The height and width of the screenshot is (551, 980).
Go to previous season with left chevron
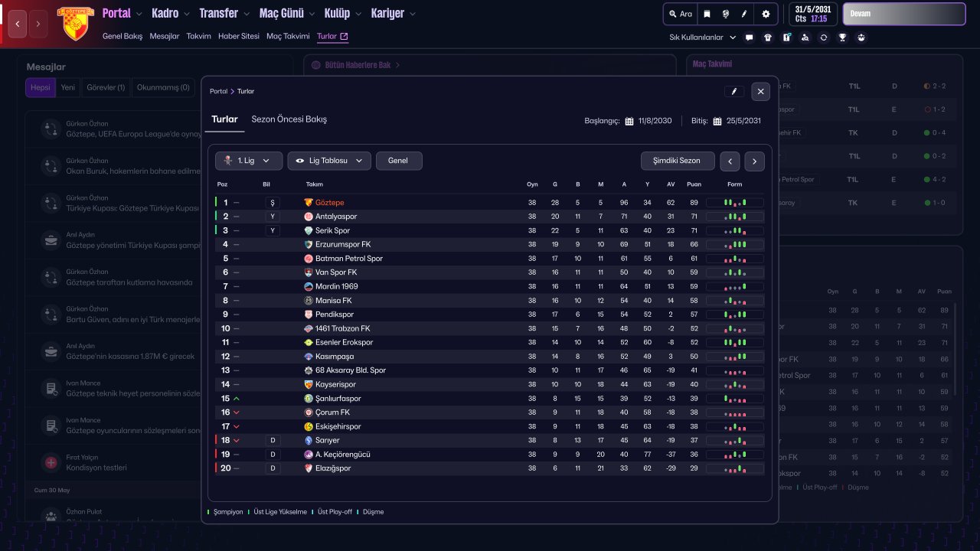(731, 161)
